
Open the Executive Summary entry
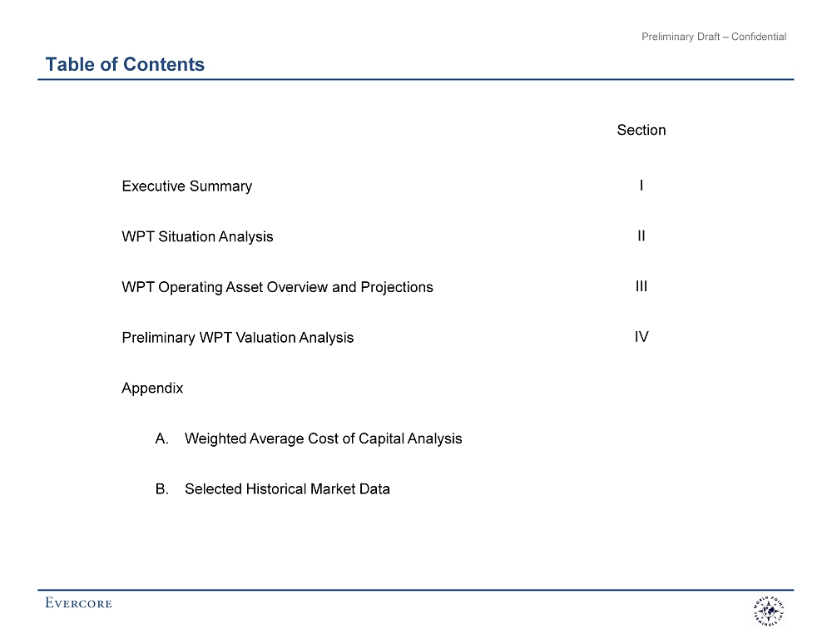tap(186, 186)
